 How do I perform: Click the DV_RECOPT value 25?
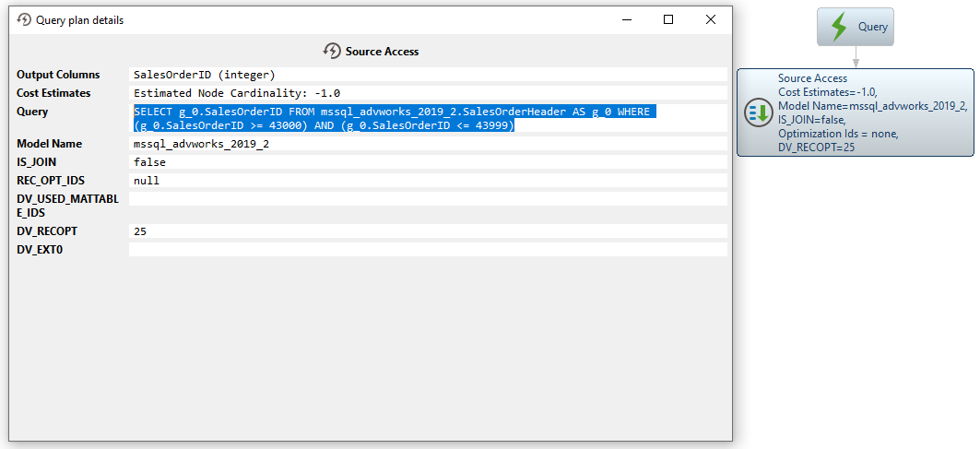coord(140,231)
